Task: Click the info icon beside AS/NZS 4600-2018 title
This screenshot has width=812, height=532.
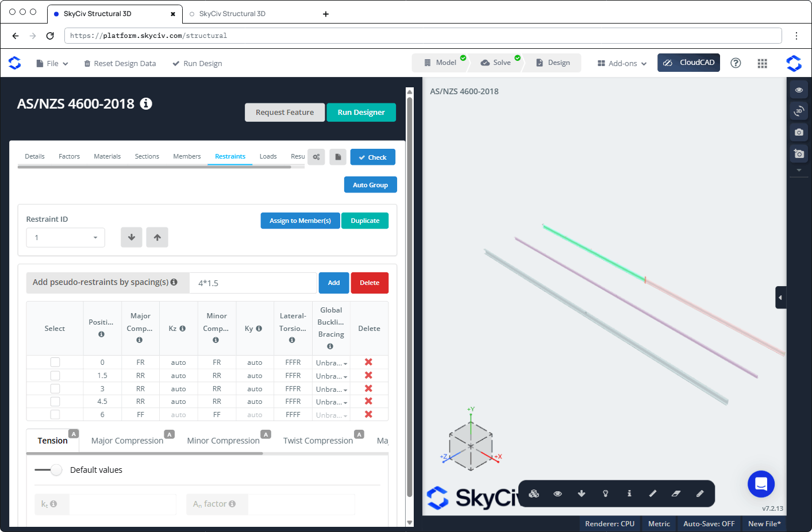Action: (x=147, y=103)
